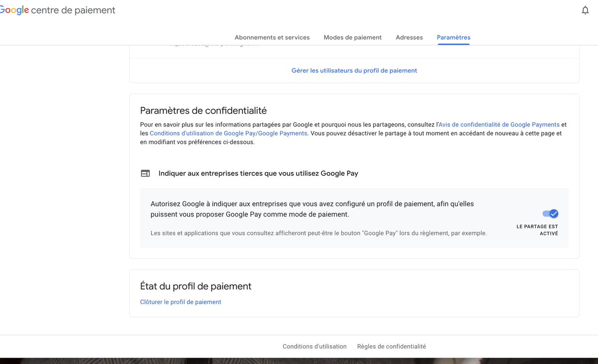
Task: Open Conditions d'utilisation de Google Pay/Google Payments
Action: (x=229, y=133)
